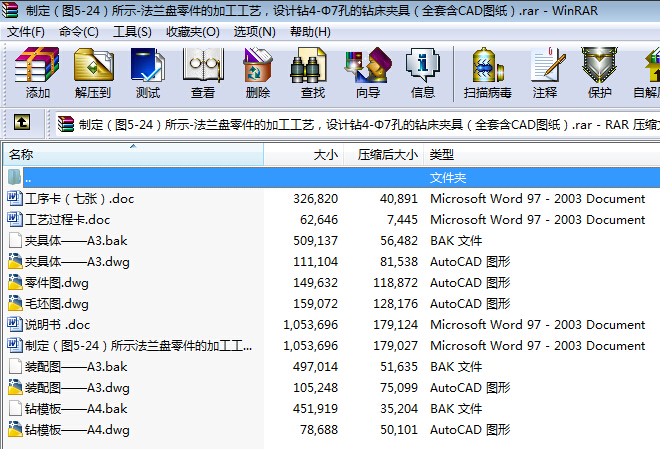660x449 pixels.
Task: Click the archive icon in address bar
Action: click(66, 124)
